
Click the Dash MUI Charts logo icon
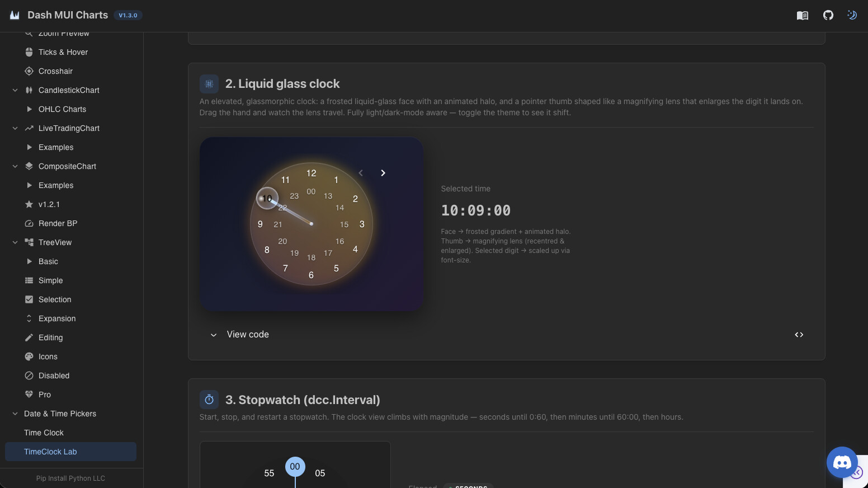click(x=15, y=15)
